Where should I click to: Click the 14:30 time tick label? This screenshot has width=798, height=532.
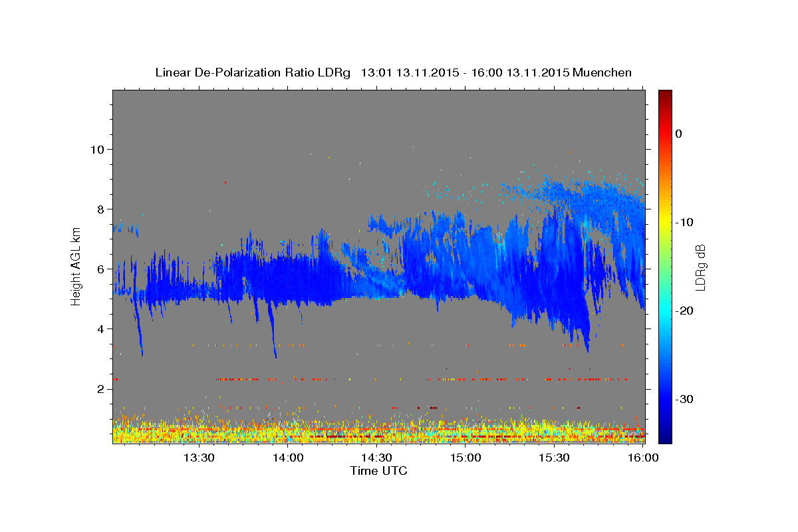pos(376,458)
